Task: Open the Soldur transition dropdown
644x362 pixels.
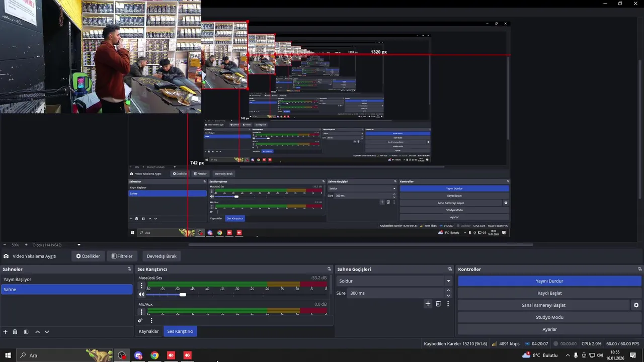Action: 394,281
